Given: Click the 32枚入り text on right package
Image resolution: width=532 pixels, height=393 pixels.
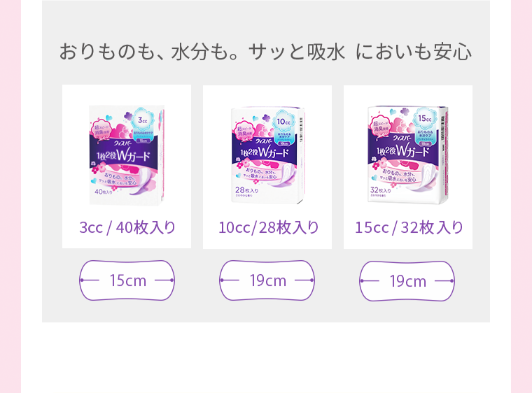Looking at the screenshot, I should (381, 190).
